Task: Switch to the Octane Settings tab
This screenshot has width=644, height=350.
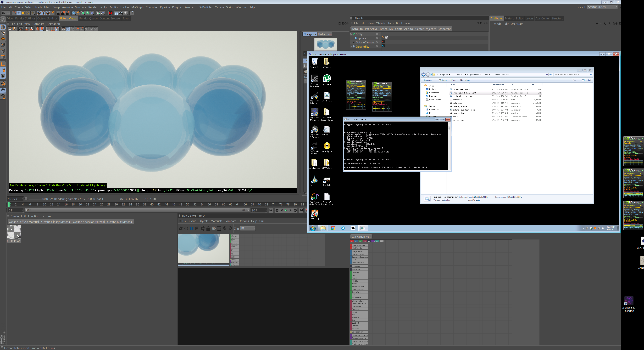Action: click(47, 18)
